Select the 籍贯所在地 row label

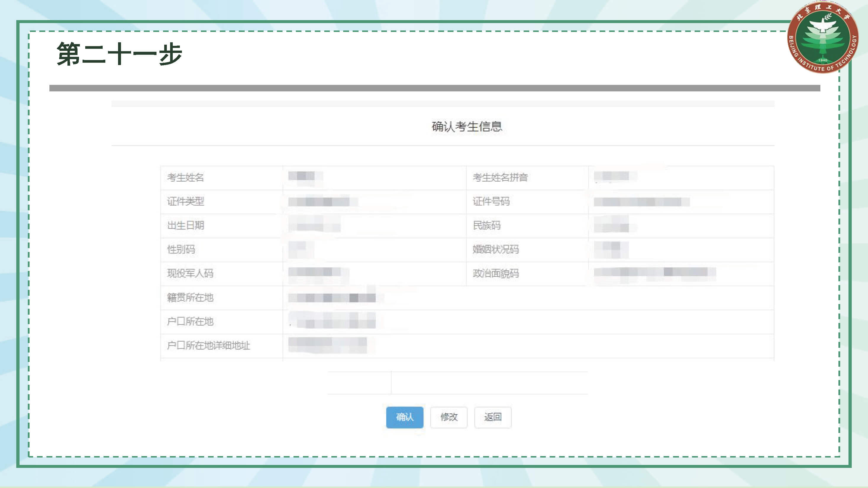tap(191, 298)
